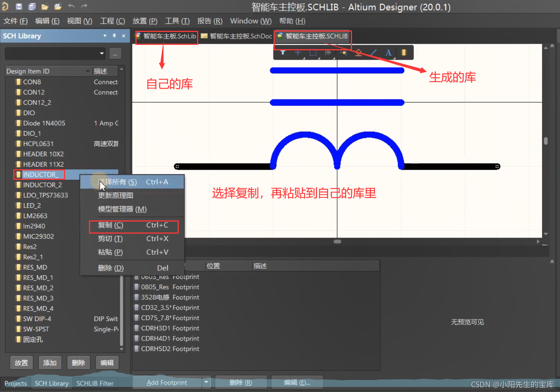The height and width of the screenshot is (392, 560).
Task: Choose 剪切 (T) in context menu
Action: [133, 239]
